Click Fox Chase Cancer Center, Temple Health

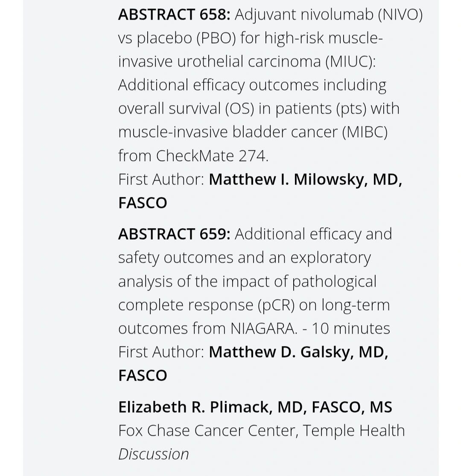261,430
